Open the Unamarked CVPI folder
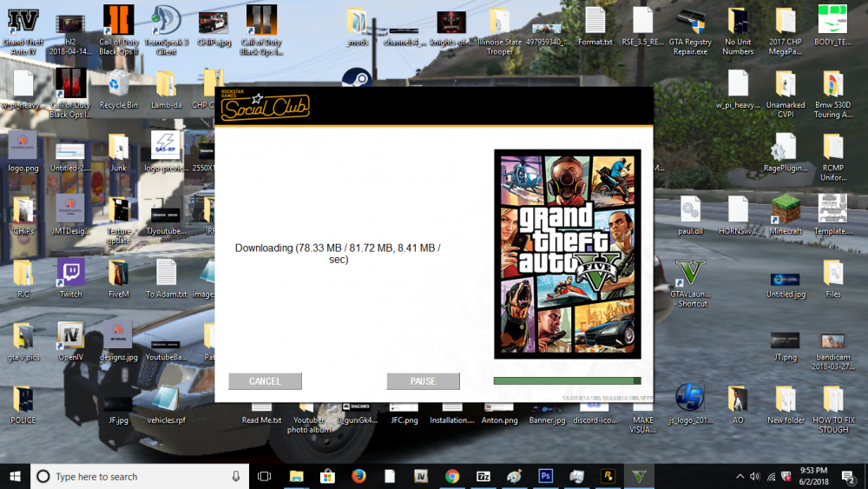The height and width of the screenshot is (489, 868). [x=786, y=94]
